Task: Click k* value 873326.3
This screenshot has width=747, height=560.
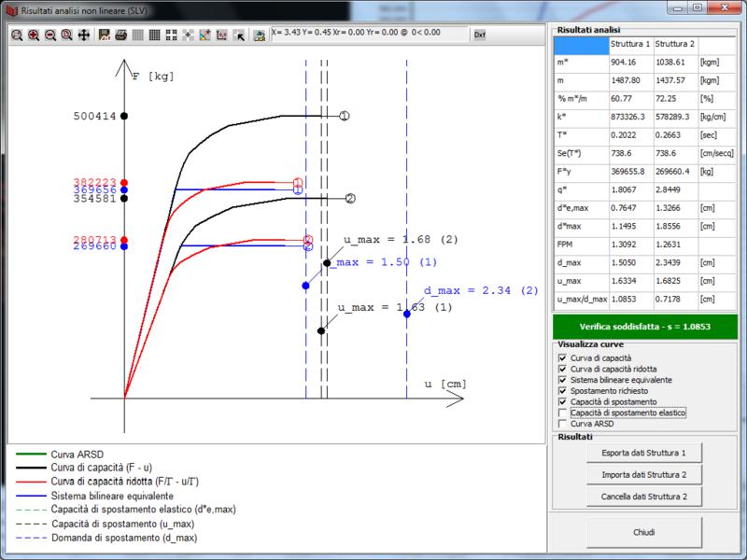Action: [x=631, y=117]
